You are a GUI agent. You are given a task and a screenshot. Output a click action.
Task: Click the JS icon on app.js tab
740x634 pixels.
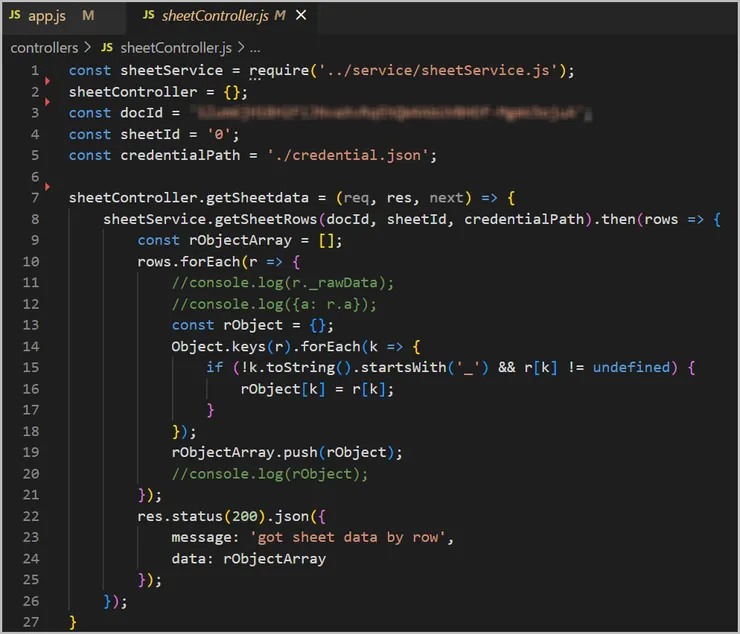coord(15,15)
